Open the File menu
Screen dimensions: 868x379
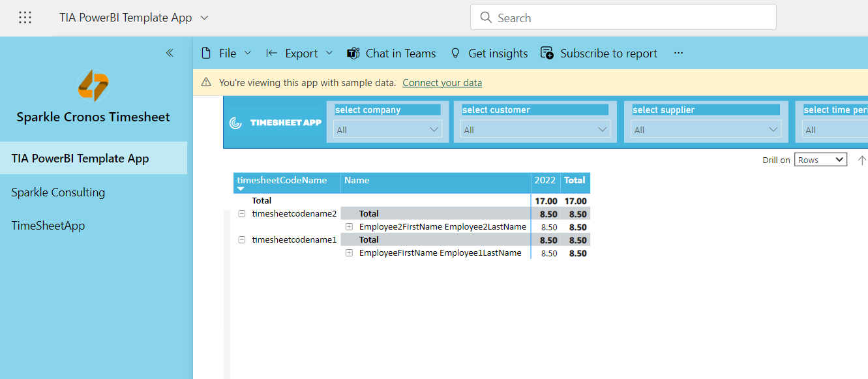tap(226, 53)
